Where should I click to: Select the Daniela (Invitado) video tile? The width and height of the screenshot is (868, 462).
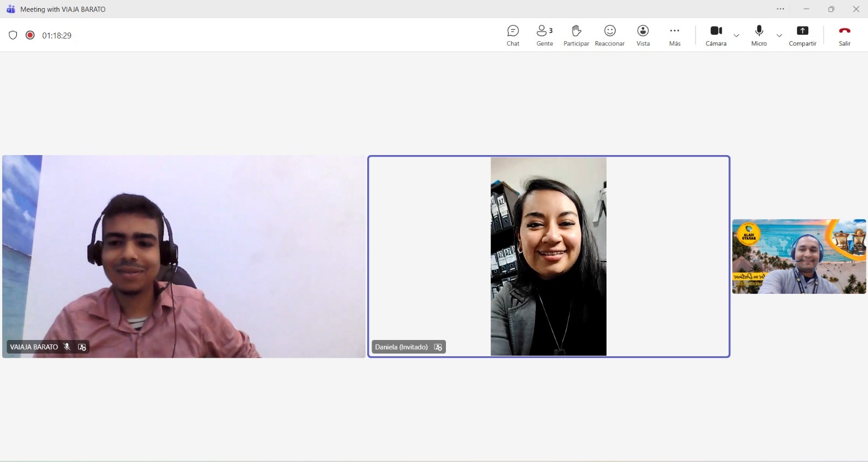(548, 256)
